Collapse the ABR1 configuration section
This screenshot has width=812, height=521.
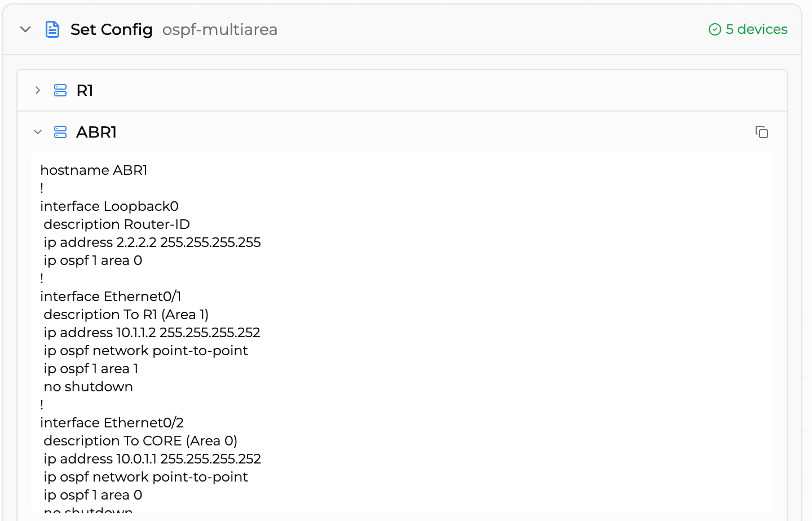click(x=37, y=131)
